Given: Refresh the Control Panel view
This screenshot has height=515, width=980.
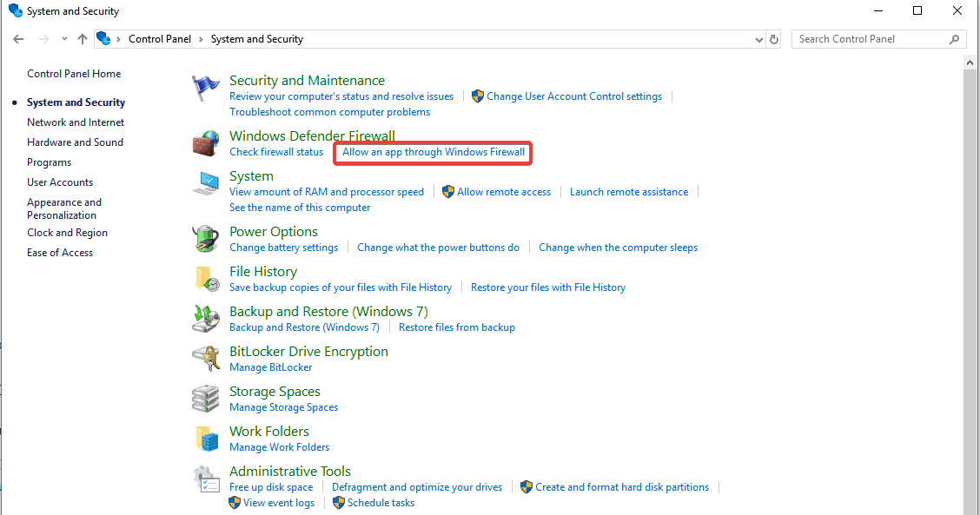Looking at the screenshot, I should pos(776,39).
